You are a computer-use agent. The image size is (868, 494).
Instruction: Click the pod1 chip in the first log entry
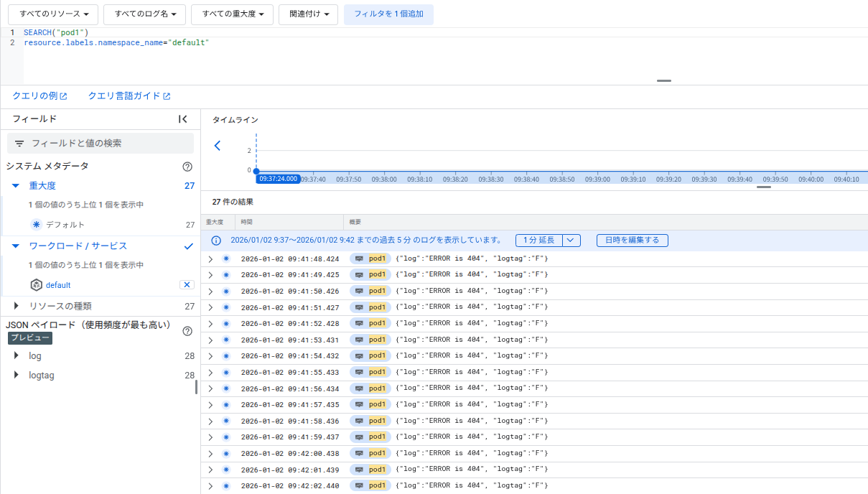point(370,258)
